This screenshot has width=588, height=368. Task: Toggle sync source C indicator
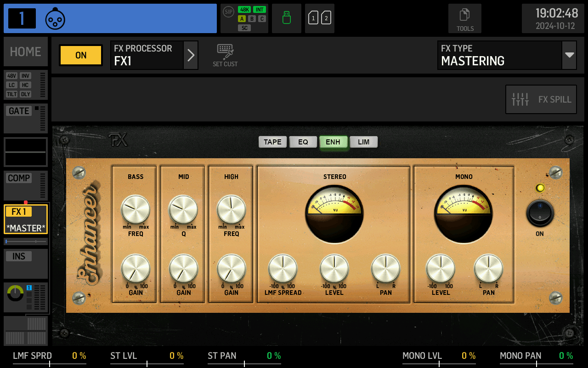coord(262,19)
